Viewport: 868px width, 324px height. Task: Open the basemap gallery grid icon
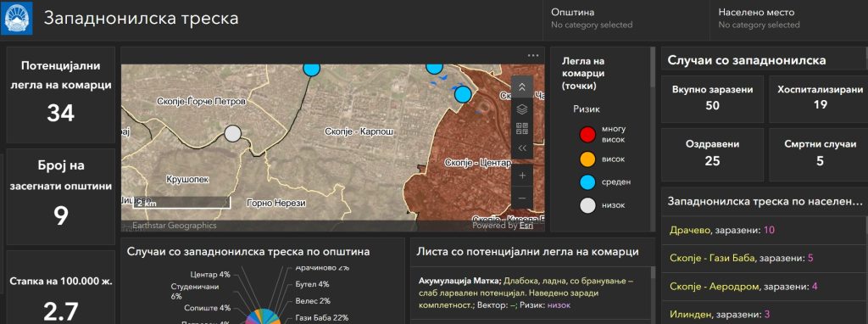tap(522, 129)
